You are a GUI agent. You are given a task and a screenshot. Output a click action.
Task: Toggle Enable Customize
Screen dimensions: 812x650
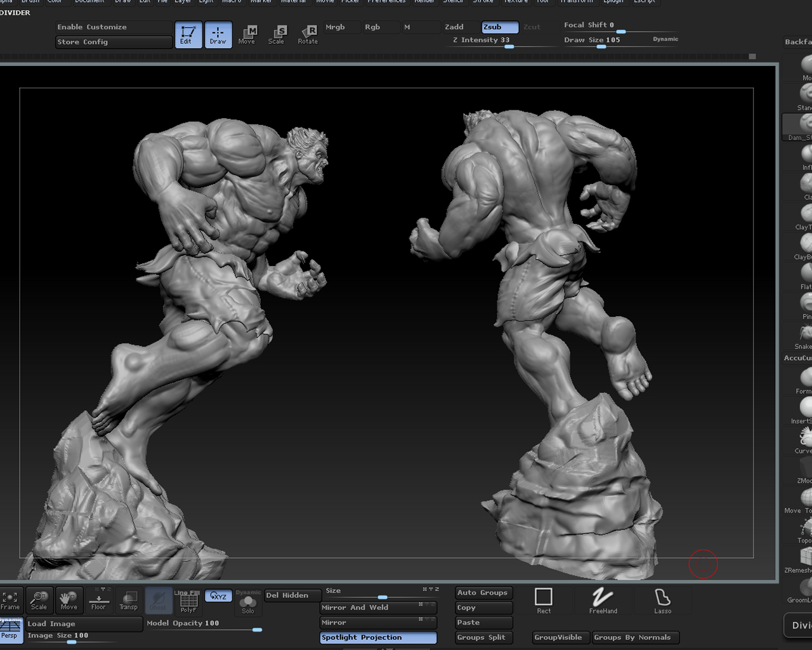coord(114,27)
